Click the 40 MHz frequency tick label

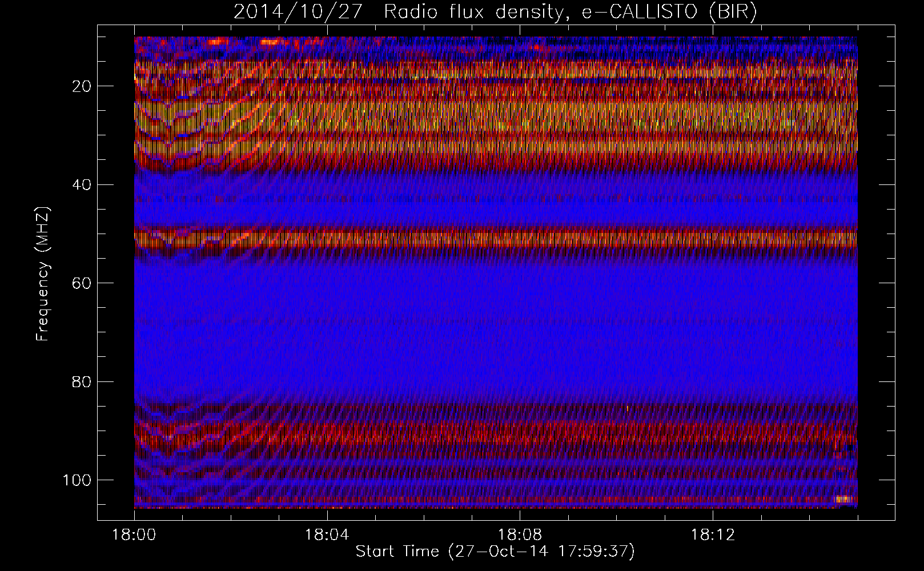(82, 184)
